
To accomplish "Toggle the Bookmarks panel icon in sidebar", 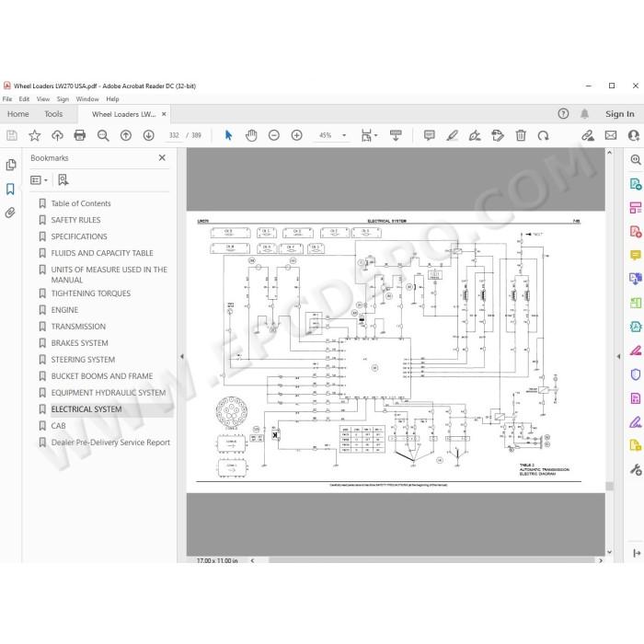I will point(10,189).
